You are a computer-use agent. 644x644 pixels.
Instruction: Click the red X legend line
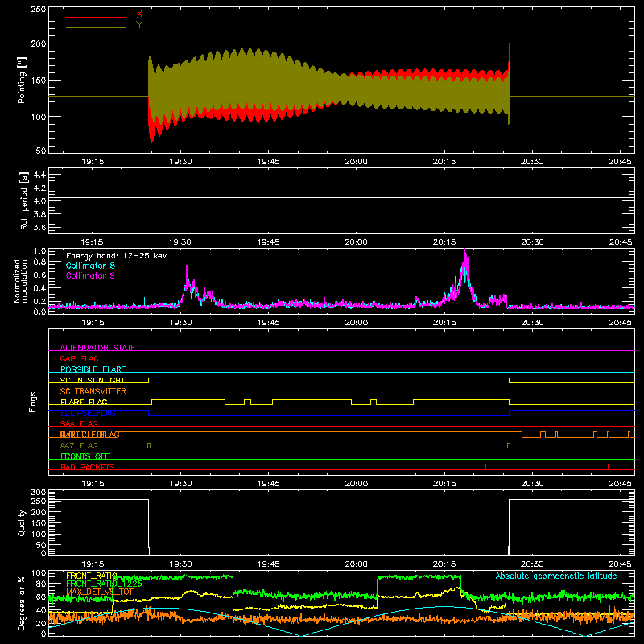(x=96, y=17)
